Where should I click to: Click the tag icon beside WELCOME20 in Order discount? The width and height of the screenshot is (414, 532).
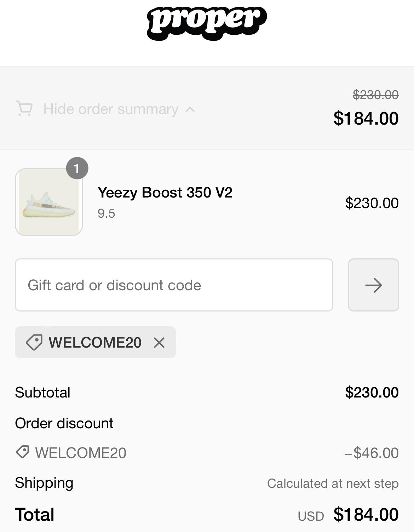coord(23,452)
